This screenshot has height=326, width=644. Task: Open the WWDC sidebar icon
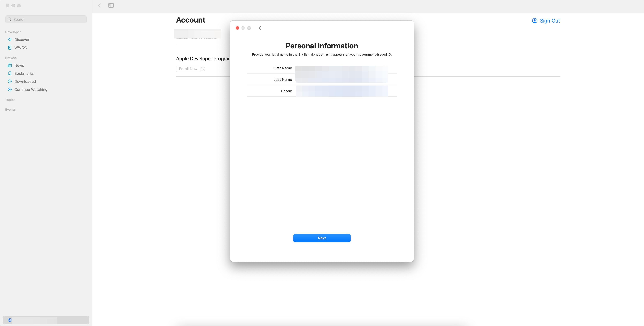click(10, 47)
